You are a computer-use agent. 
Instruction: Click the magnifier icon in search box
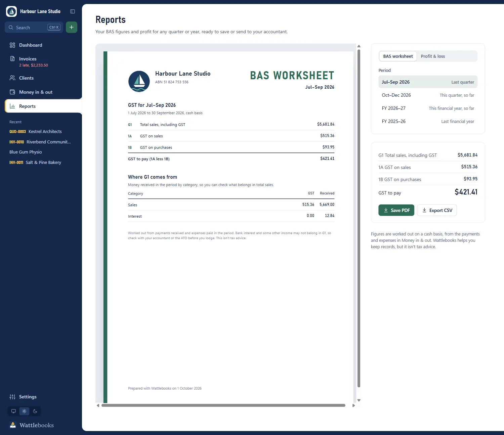[x=11, y=28]
